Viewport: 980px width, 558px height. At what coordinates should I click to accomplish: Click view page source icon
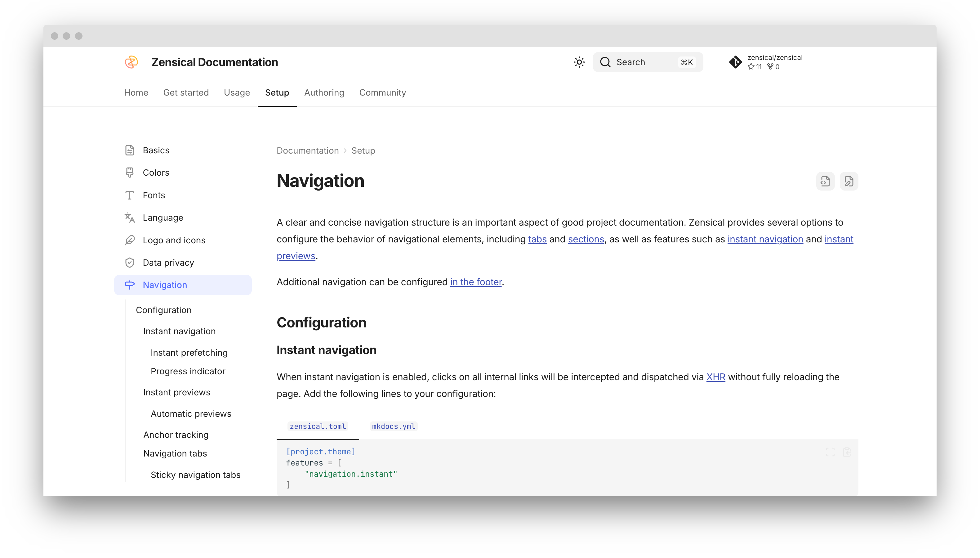click(x=825, y=181)
